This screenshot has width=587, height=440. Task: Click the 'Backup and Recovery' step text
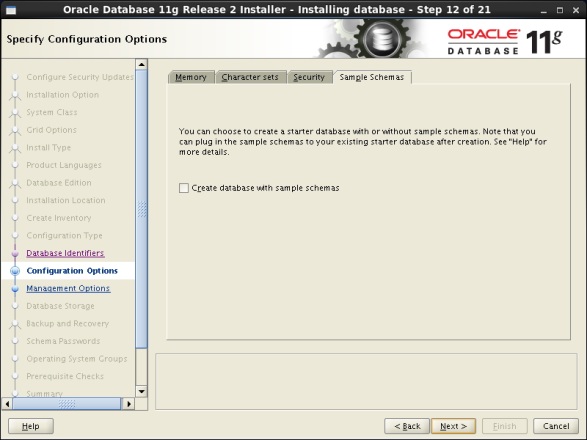[x=67, y=324]
